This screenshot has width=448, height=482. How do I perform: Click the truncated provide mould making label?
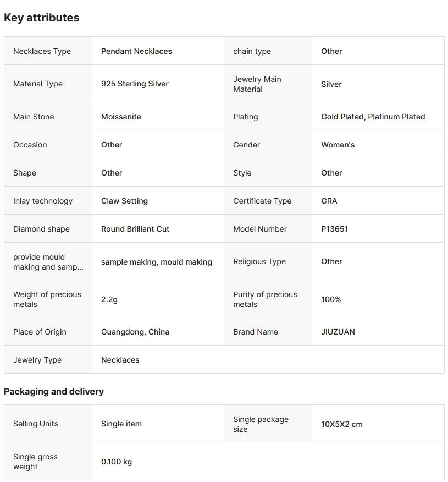(48, 262)
